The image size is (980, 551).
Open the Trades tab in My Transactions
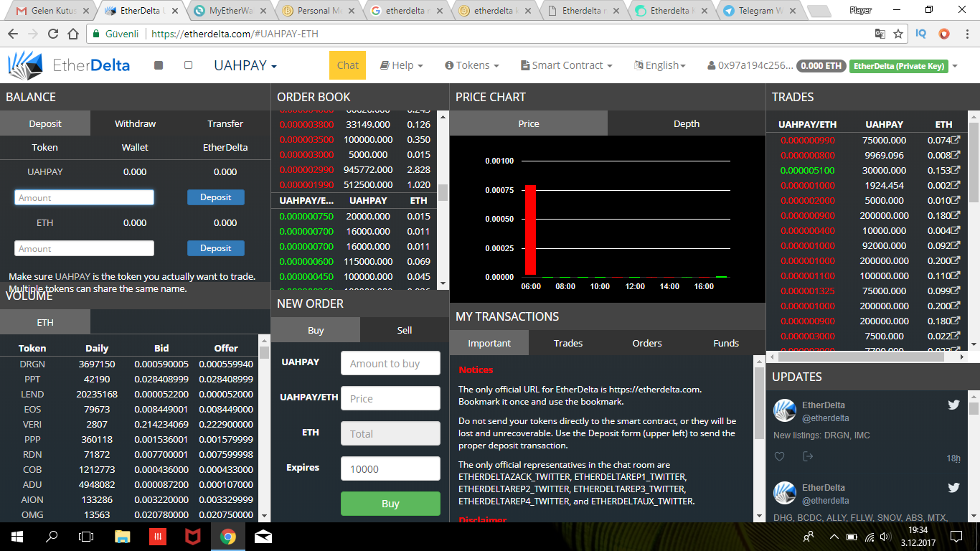(568, 343)
